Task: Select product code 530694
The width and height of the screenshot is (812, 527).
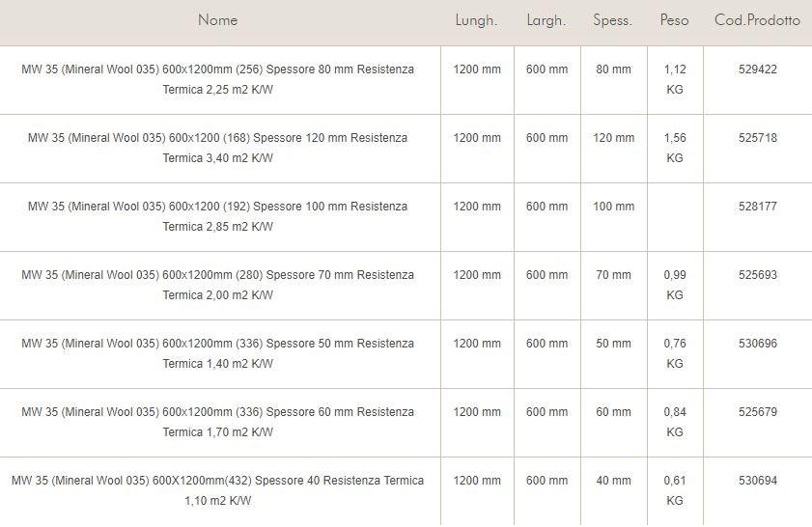Action: 757,481
